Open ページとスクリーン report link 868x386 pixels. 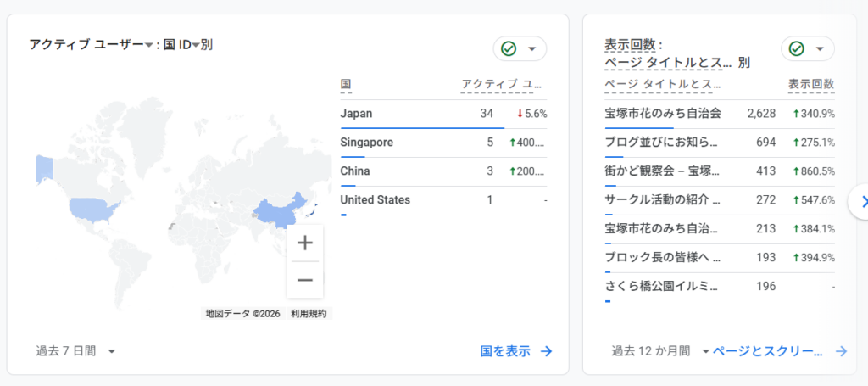click(x=767, y=351)
